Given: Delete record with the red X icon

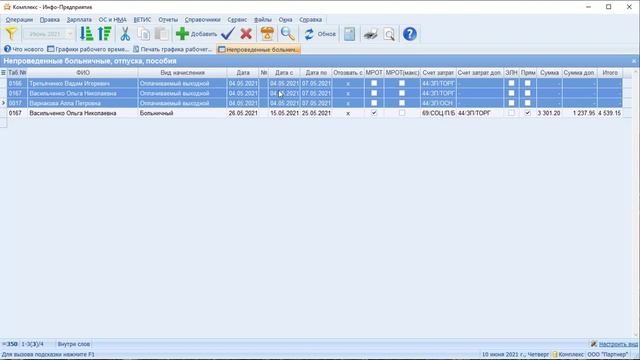Looking at the screenshot, I should coord(246,34).
